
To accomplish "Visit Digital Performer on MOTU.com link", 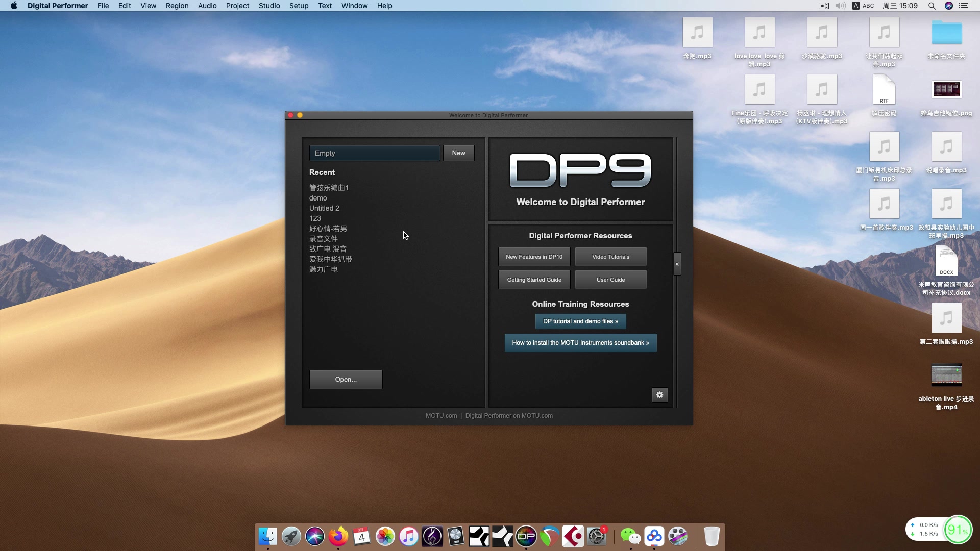I will pos(509,416).
